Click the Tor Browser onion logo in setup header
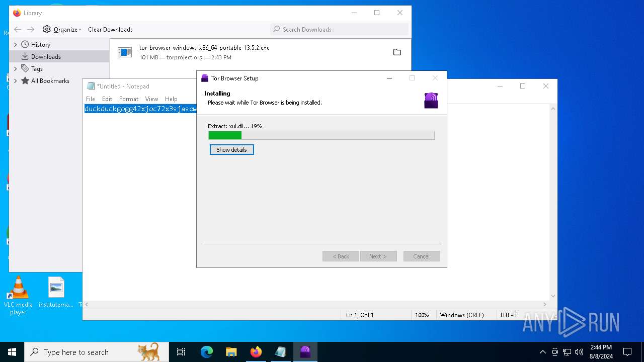This screenshot has height=362, width=644. (x=431, y=101)
